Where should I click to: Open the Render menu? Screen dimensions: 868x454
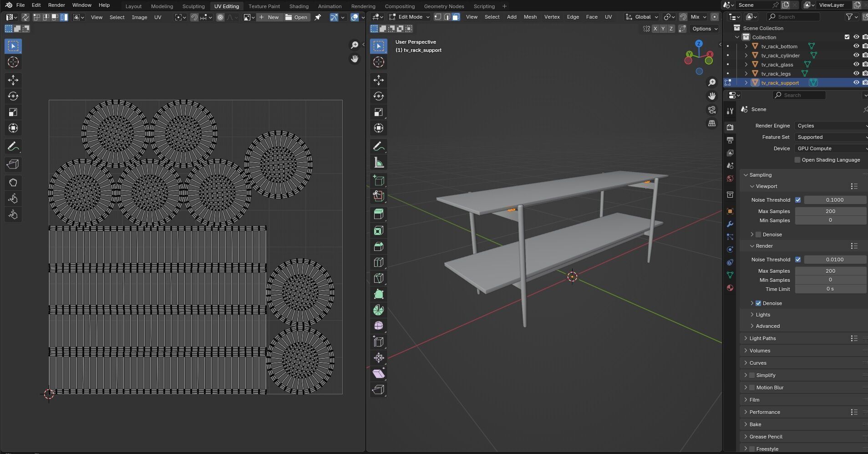(56, 5)
